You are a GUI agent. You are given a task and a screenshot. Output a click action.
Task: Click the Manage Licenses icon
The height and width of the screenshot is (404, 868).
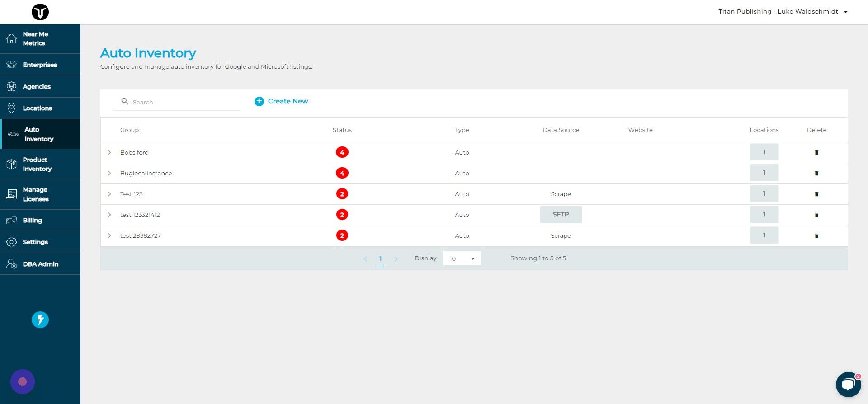pos(11,194)
